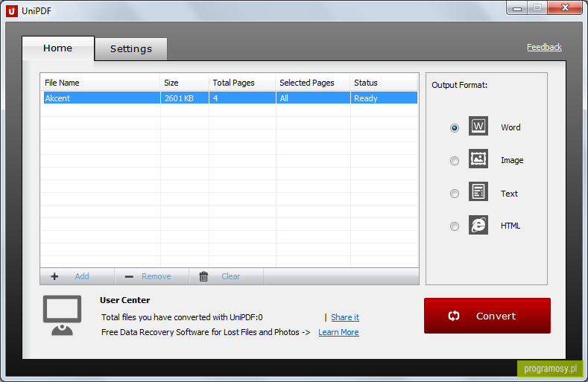Click the Image format label
Image resolution: width=588 pixels, height=382 pixels.
512,160
